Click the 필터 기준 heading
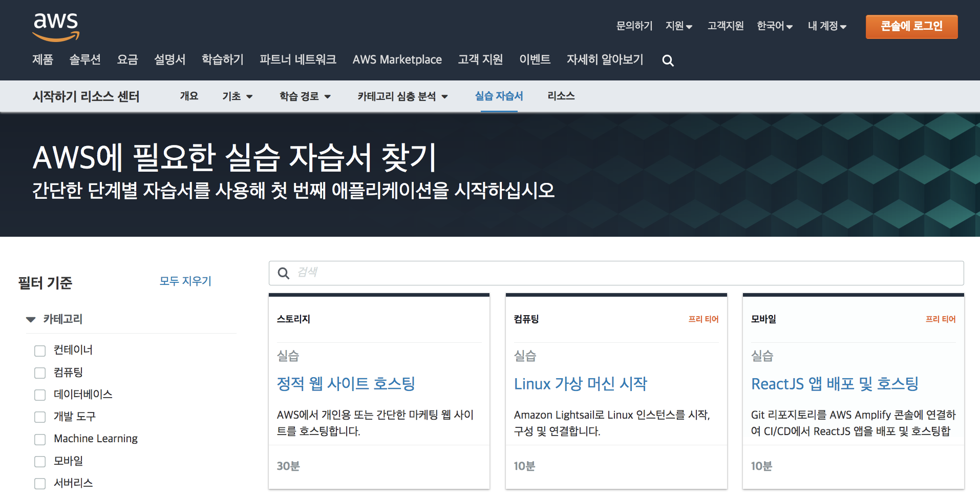Viewport: 980px width, 495px height. (46, 283)
